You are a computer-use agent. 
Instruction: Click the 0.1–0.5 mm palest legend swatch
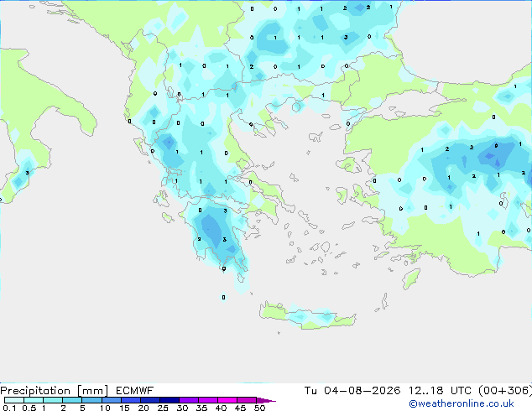point(14,400)
